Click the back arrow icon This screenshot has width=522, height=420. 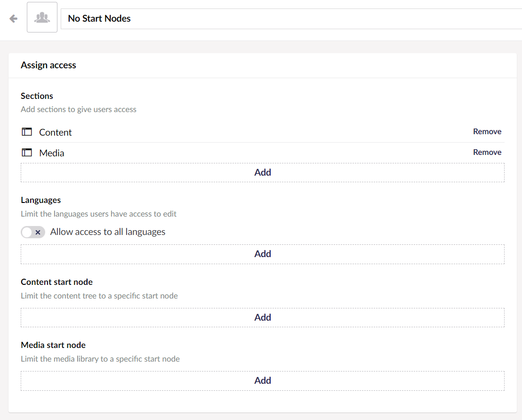click(x=14, y=18)
